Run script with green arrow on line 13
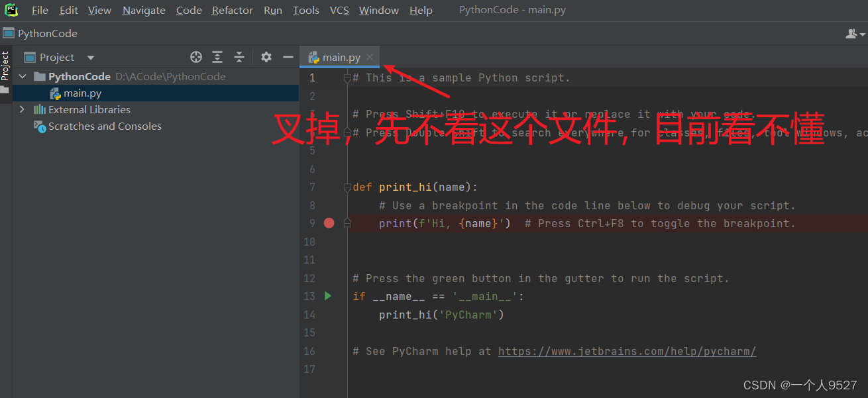The width and height of the screenshot is (868, 398). (x=327, y=296)
